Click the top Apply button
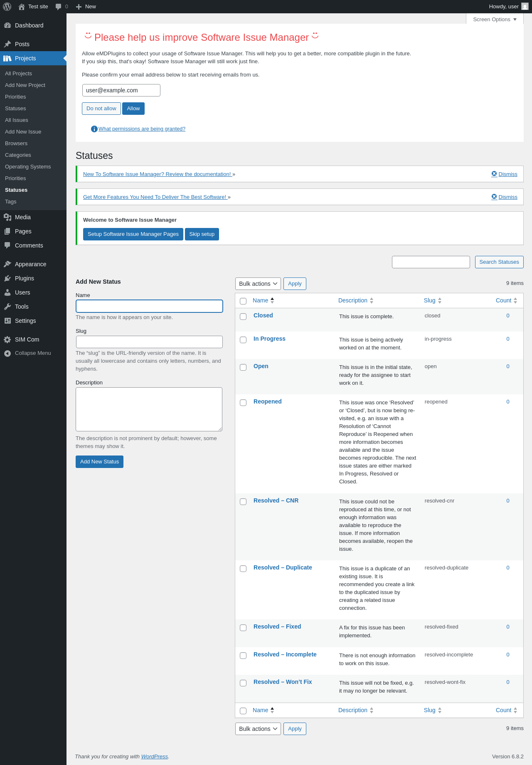 [x=295, y=284]
